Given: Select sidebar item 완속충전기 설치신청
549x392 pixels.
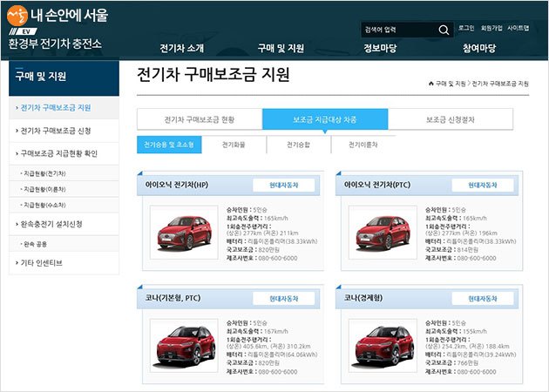Looking at the screenshot, I should pyautogui.click(x=64, y=224).
